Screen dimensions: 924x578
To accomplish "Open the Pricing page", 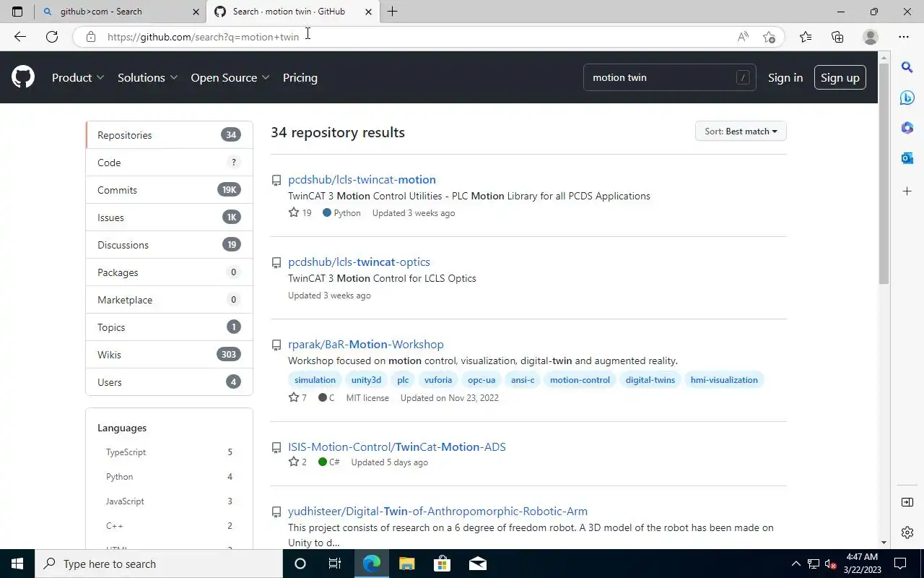I will pos(300,77).
